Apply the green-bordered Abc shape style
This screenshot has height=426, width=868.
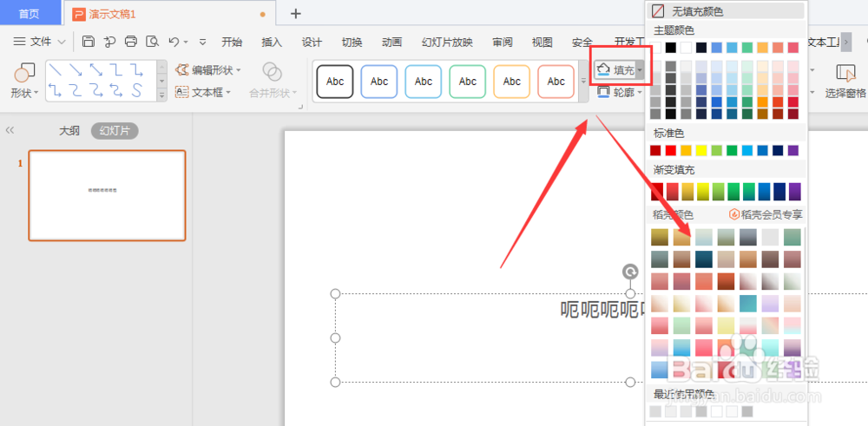coord(468,82)
